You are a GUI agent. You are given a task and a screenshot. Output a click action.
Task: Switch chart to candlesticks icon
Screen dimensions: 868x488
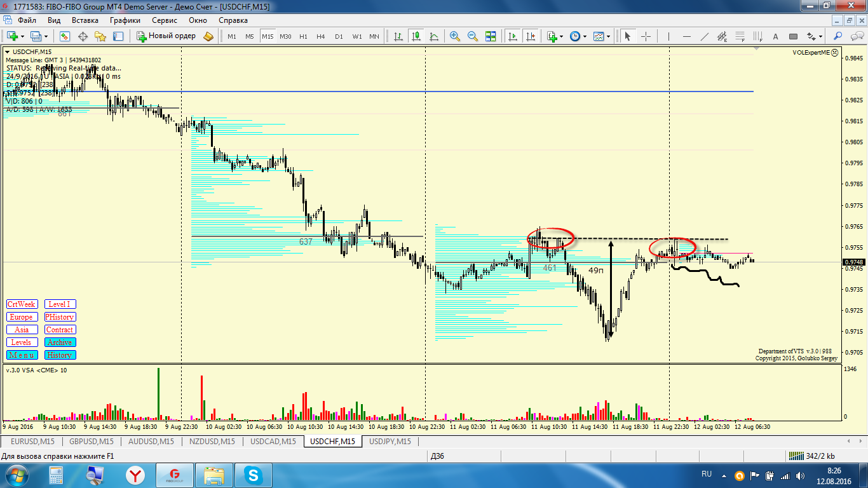click(417, 36)
